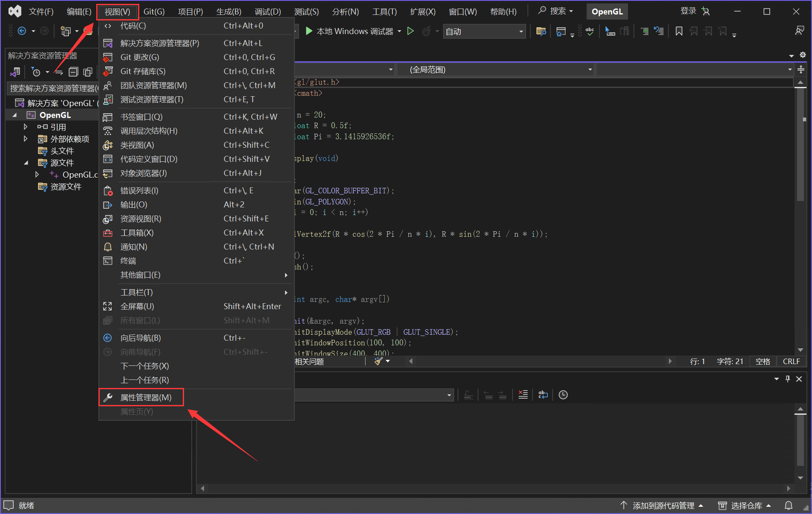812x514 pixels.
Task: Select 向后导航(B) menu entry
Action: (x=196, y=338)
